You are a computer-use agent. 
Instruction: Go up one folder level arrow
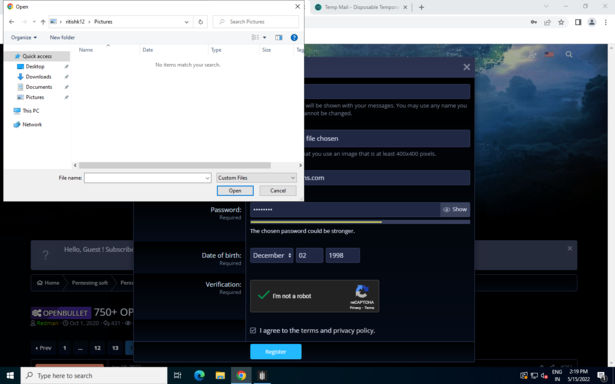pyautogui.click(x=43, y=22)
